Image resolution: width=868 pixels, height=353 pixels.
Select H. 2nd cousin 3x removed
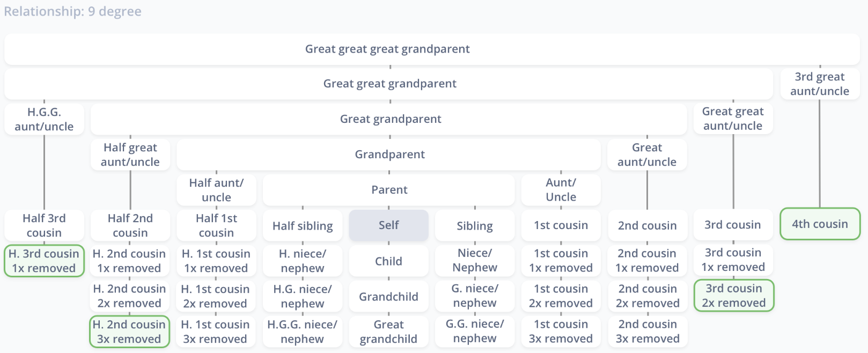coord(130,332)
